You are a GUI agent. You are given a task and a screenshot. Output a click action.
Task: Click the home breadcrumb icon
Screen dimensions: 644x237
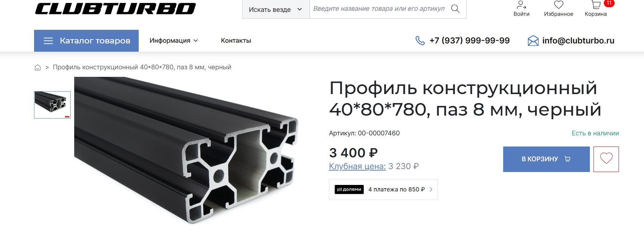point(38,68)
